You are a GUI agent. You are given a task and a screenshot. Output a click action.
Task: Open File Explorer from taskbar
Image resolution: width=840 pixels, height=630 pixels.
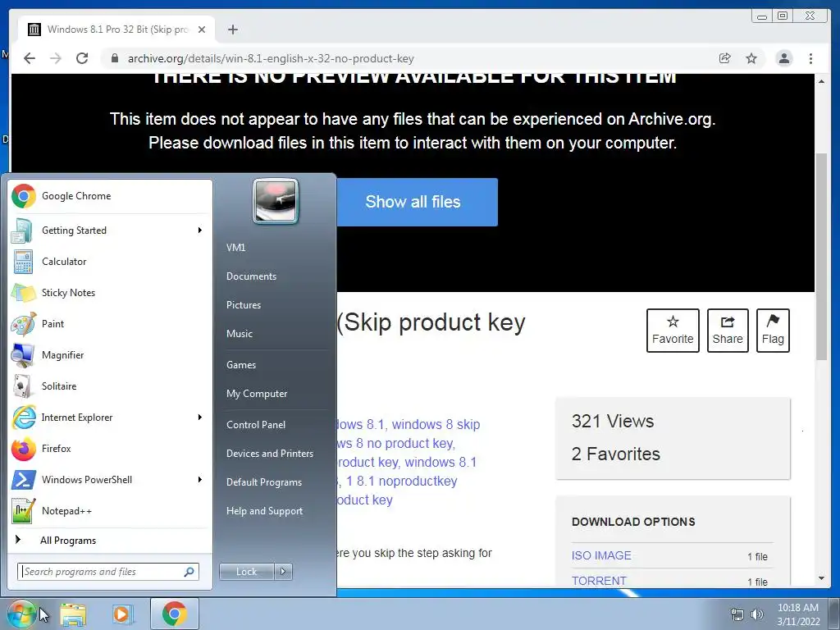[73, 614]
